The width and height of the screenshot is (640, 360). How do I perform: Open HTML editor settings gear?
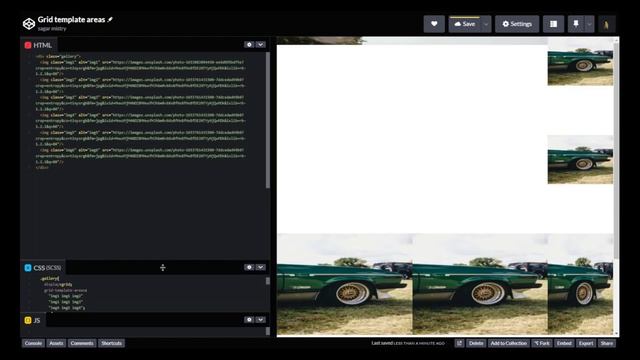[249, 44]
